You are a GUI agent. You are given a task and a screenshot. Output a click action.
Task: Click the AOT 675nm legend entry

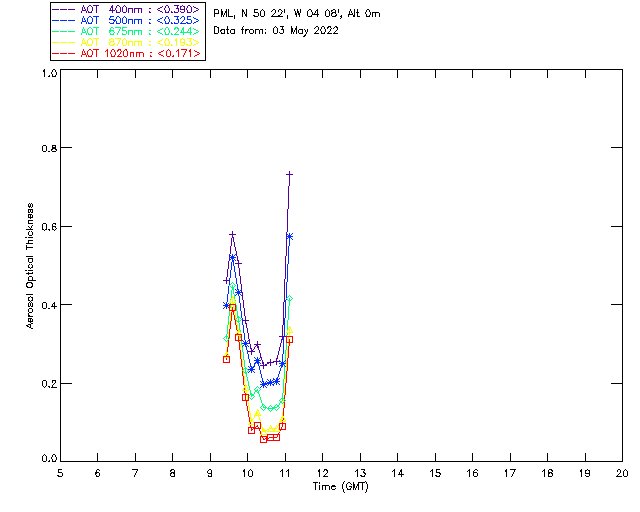click(126, 31)
